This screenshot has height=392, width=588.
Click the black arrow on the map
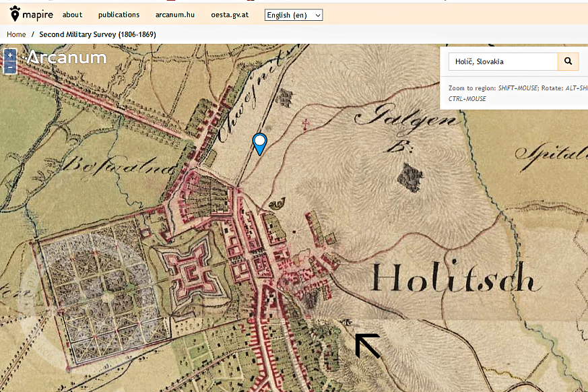366,345
